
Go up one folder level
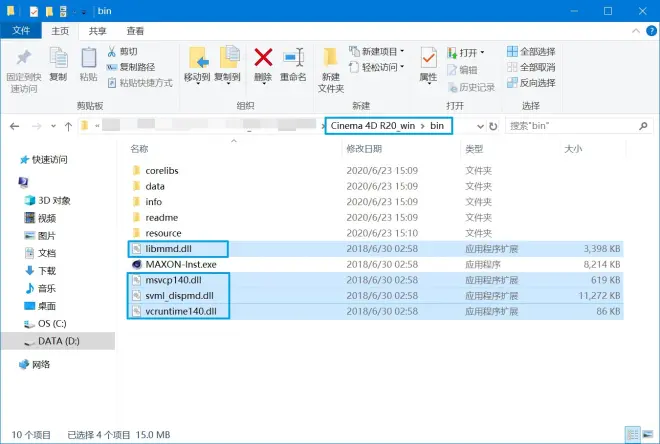[x=68, y=126]
